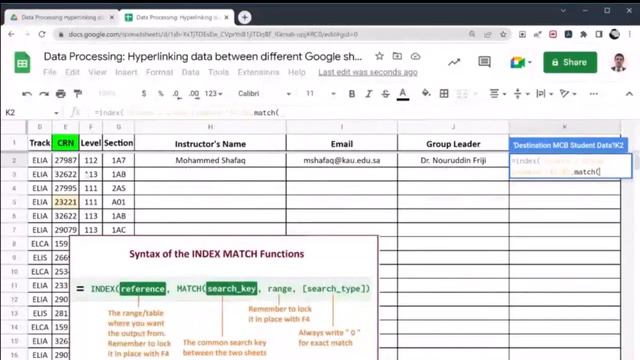Open the File menu
Image resolution: width=640 pixels, height=360 pixels.
point(49,72)
